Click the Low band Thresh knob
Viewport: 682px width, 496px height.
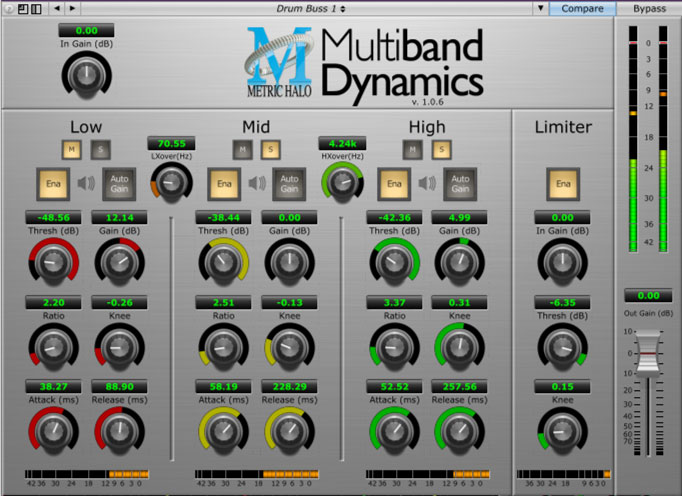click(53, 262)
